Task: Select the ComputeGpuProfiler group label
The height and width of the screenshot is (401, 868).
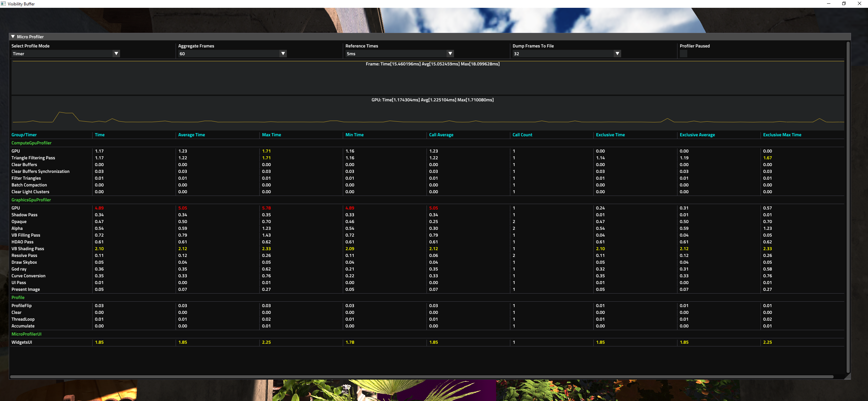Action: (32, 143)
